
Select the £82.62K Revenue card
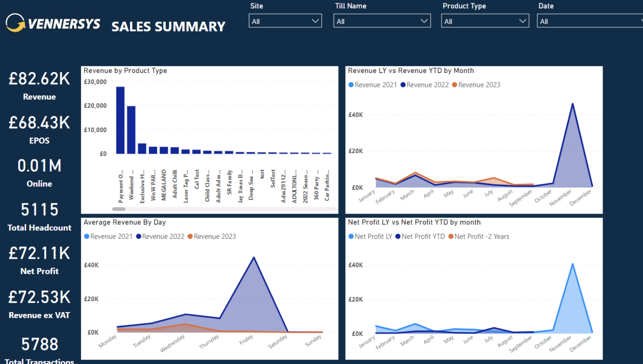[39, 85]
